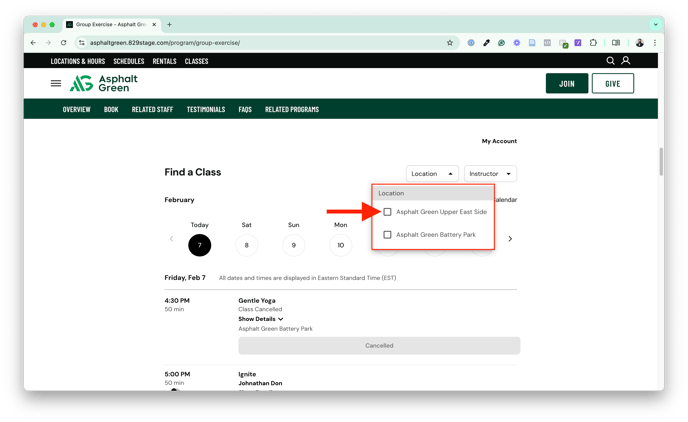Open Classes menu
This screenshot has width=688, height=422.
click(x=196, y=61)
